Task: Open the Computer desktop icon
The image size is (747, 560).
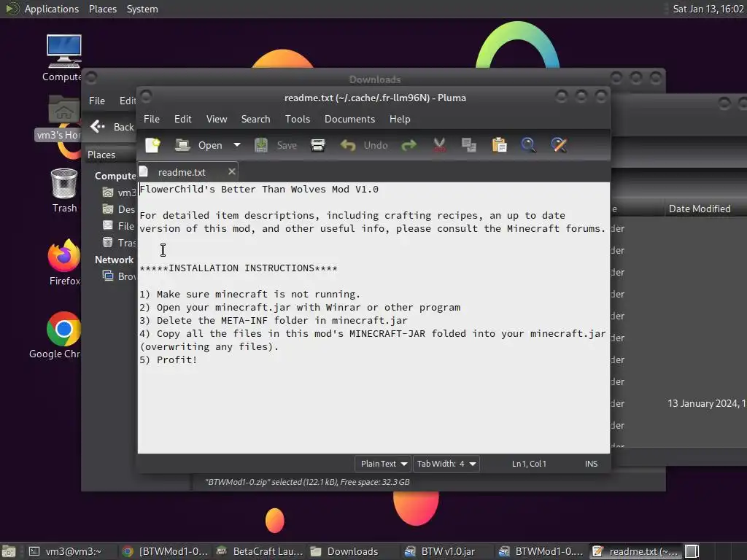Action: click(63, 58)
